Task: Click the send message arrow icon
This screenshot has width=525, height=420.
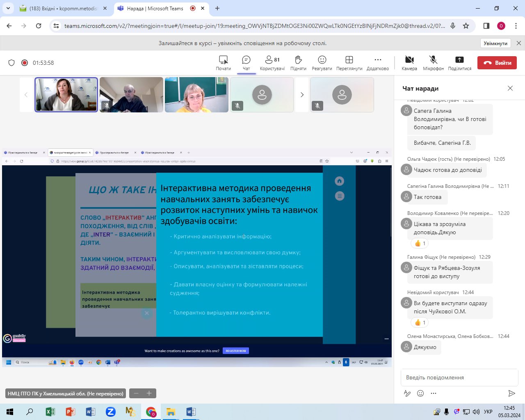Action: pyautogui.click(x=511, y=393)
